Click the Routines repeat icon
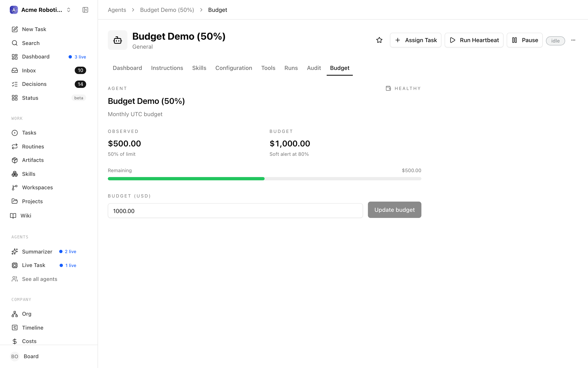588x368 pixels. point(15,147)
